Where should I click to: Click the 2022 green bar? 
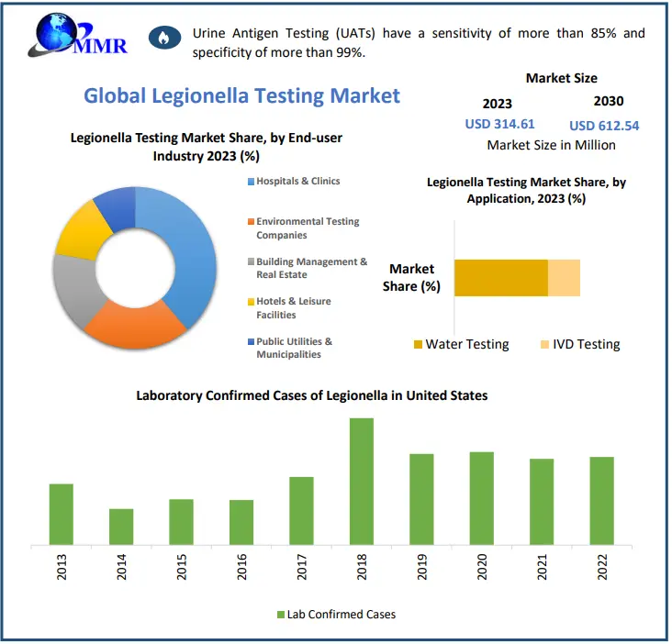click(601, 500)
